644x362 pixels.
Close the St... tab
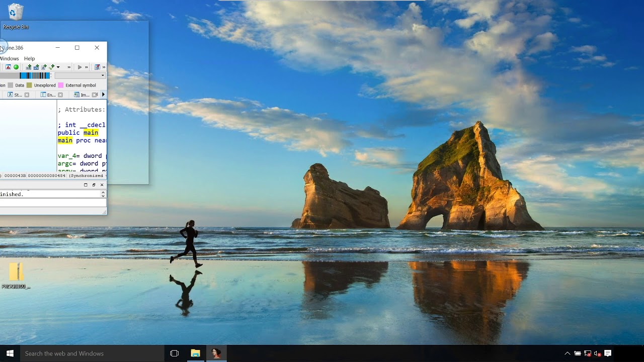pos(27,95)
